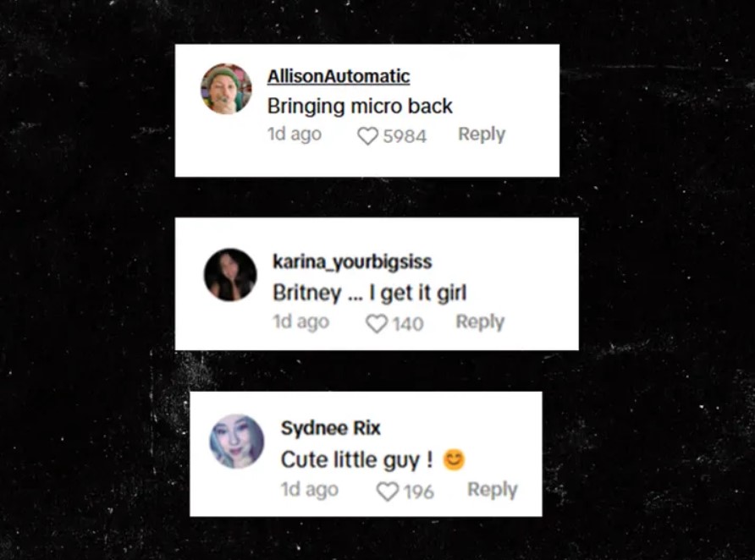Open the AllisonAutomatic username link
The width and height of the screenshot is (755, 560).
pyautogui.click(x=339, y=76)
